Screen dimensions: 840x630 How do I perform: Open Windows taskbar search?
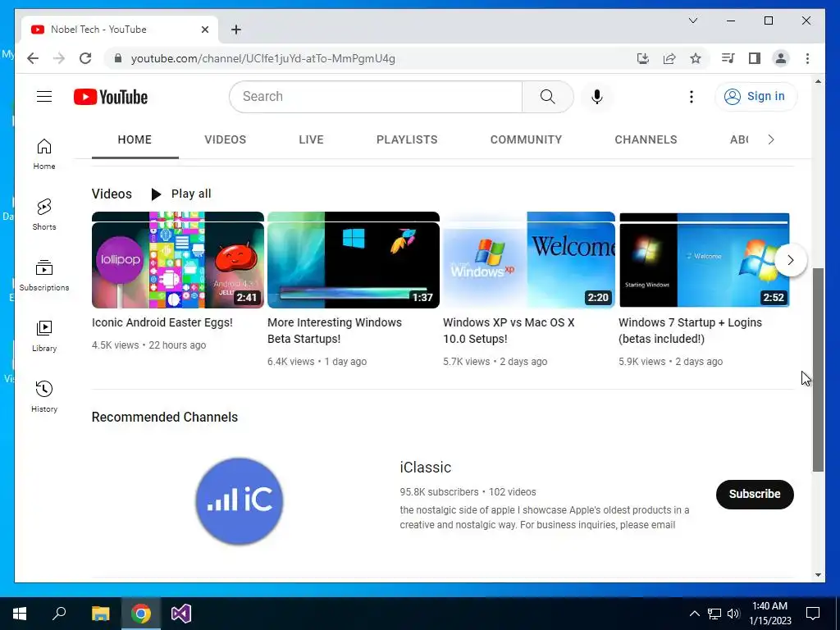point(59,614)
